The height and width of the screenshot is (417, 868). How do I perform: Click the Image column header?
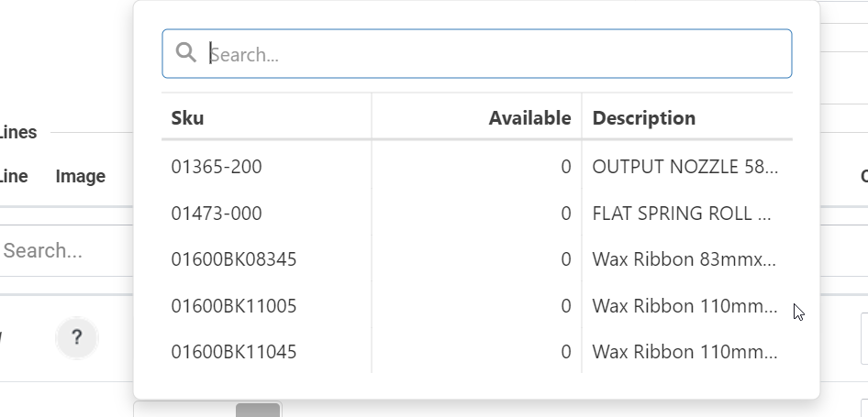81,176
